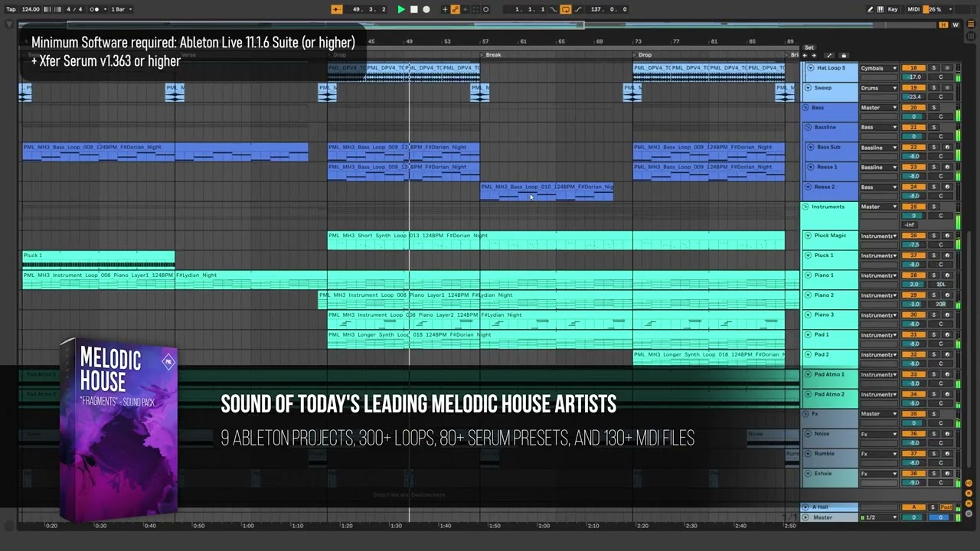Arm the Piano 1 track

click(x=947, y=275)
